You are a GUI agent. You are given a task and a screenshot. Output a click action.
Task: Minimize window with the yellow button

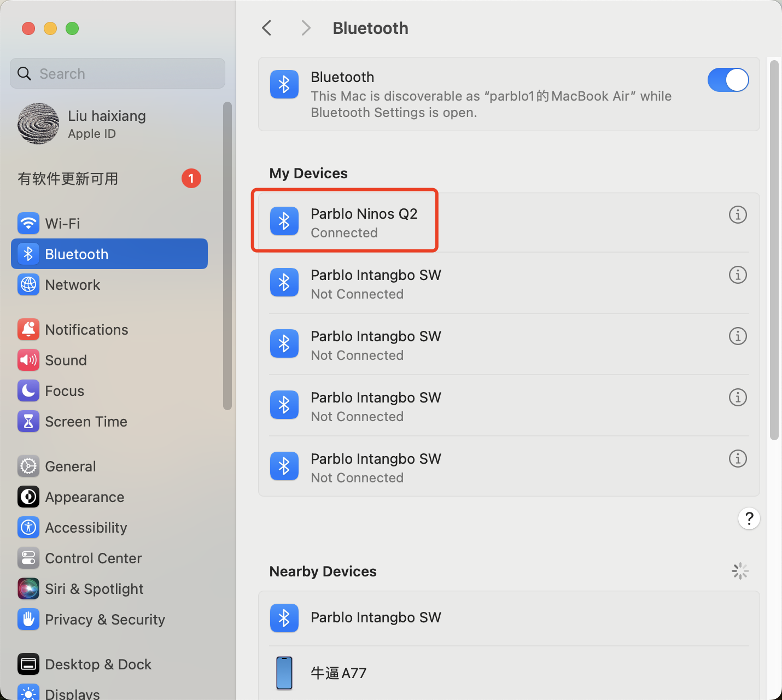click(x=50, y=28)
